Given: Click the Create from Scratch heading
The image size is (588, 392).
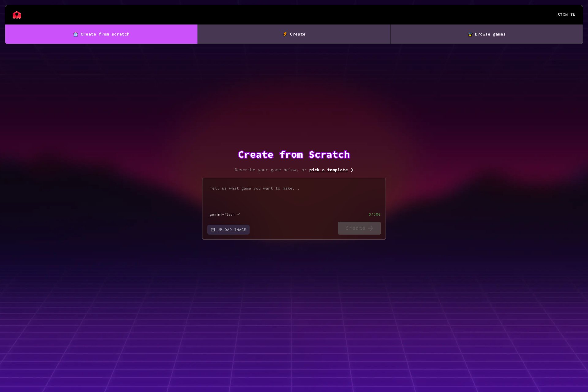Looking at the screenshot, I should click(294, 155).
